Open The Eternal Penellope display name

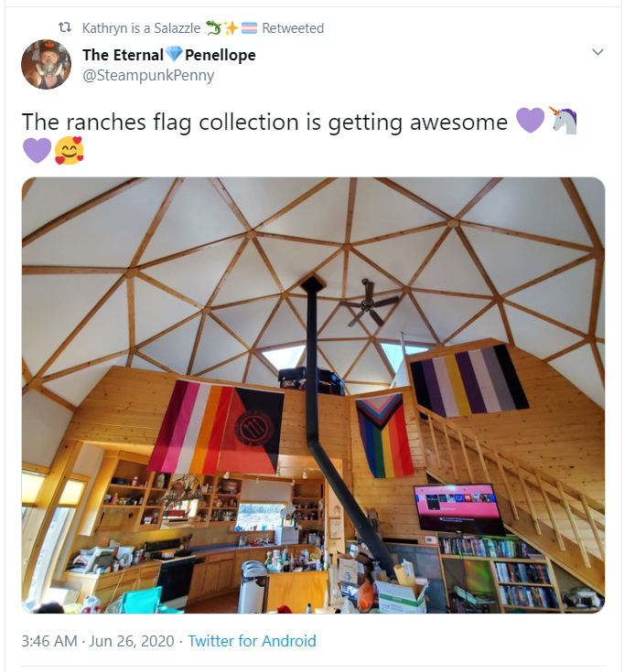pyautogui.click(x=169, y=55)
